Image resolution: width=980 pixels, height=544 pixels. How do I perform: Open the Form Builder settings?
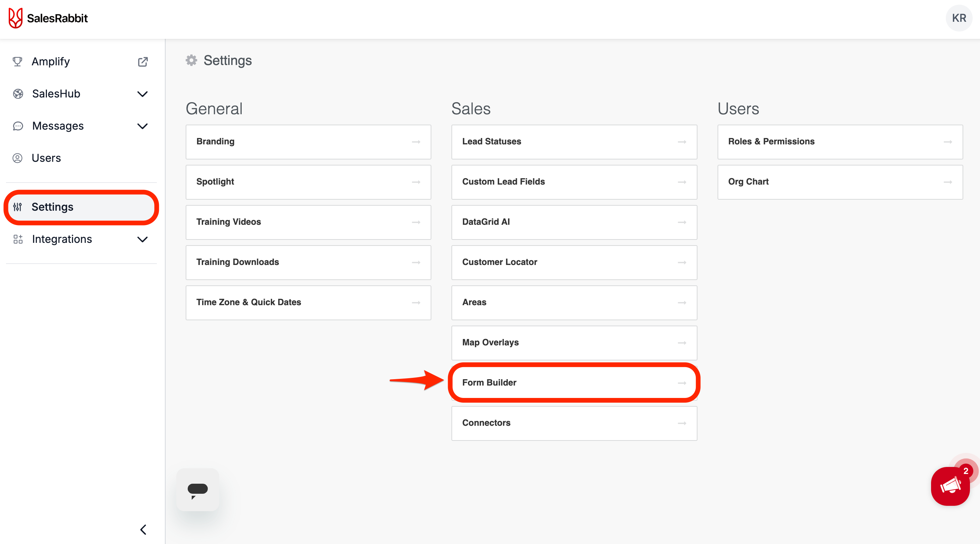(x=574, y=383)
